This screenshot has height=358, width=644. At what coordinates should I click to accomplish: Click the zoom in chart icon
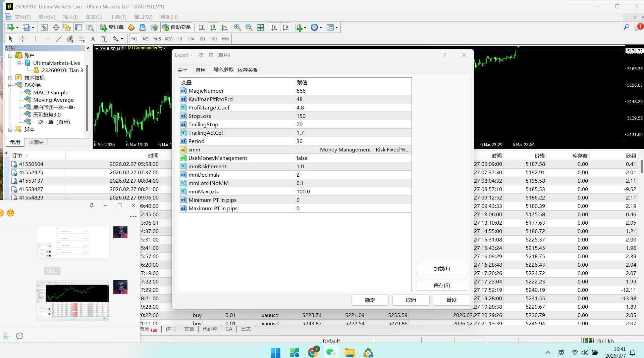237,27
